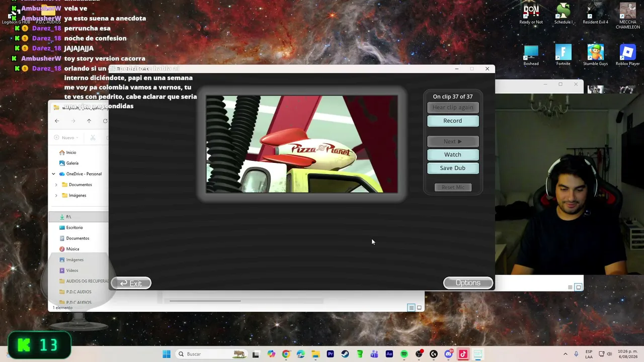Show hidden system tray icons
644x362 pixels.
[565, 354]
